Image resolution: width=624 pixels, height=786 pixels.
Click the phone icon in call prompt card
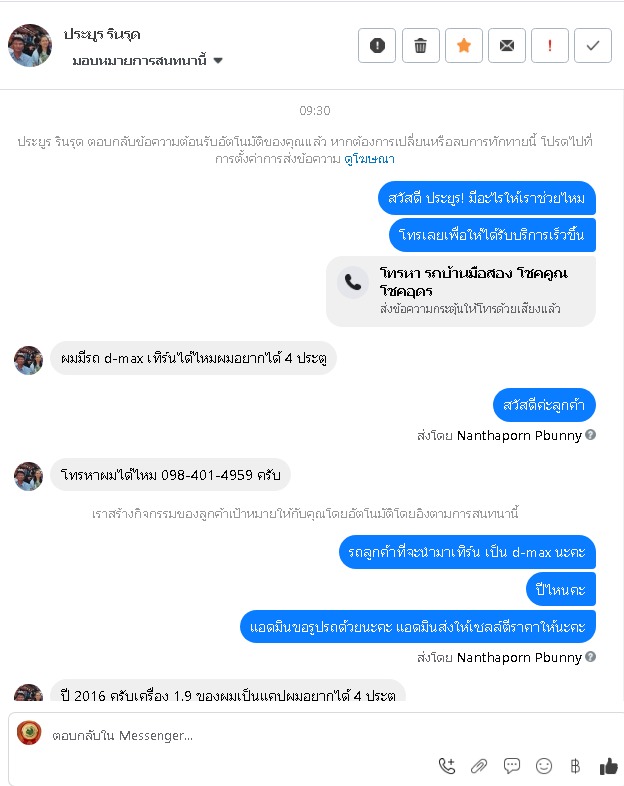[x=353, y=282]
